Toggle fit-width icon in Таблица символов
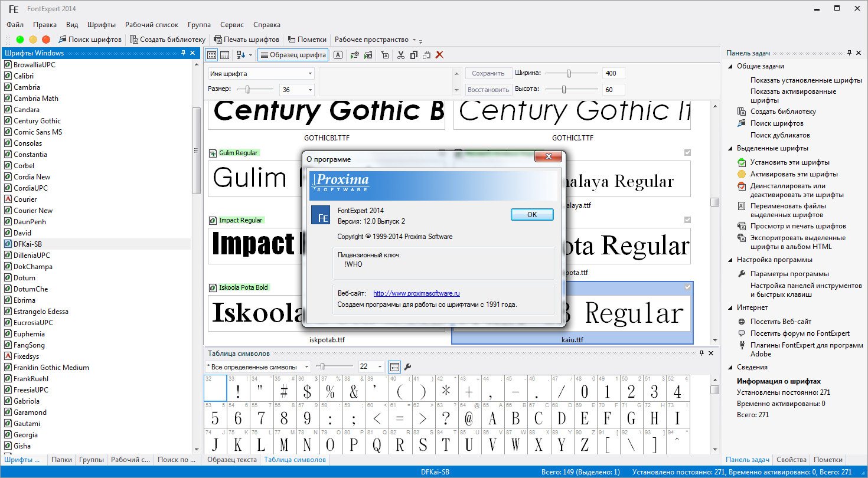This screenshot has width=868, height=478. click(x=394, y=367)
